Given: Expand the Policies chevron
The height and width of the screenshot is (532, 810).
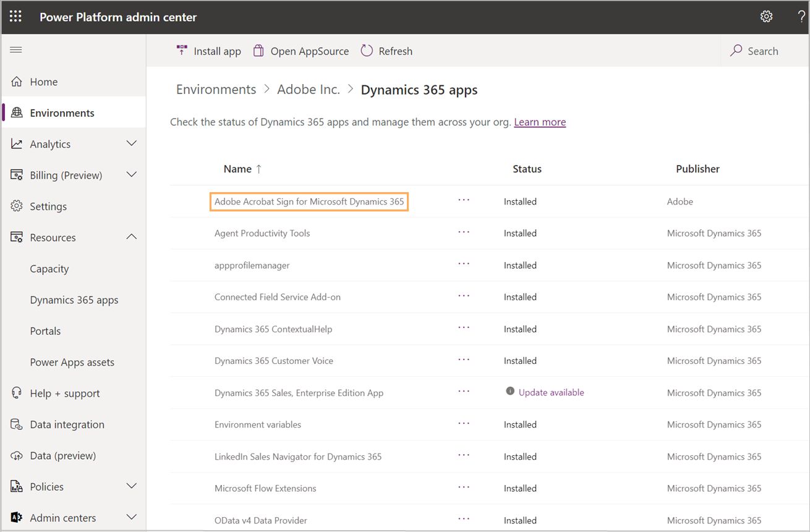Looking at the screenshot, I should [x=132, y=486].
